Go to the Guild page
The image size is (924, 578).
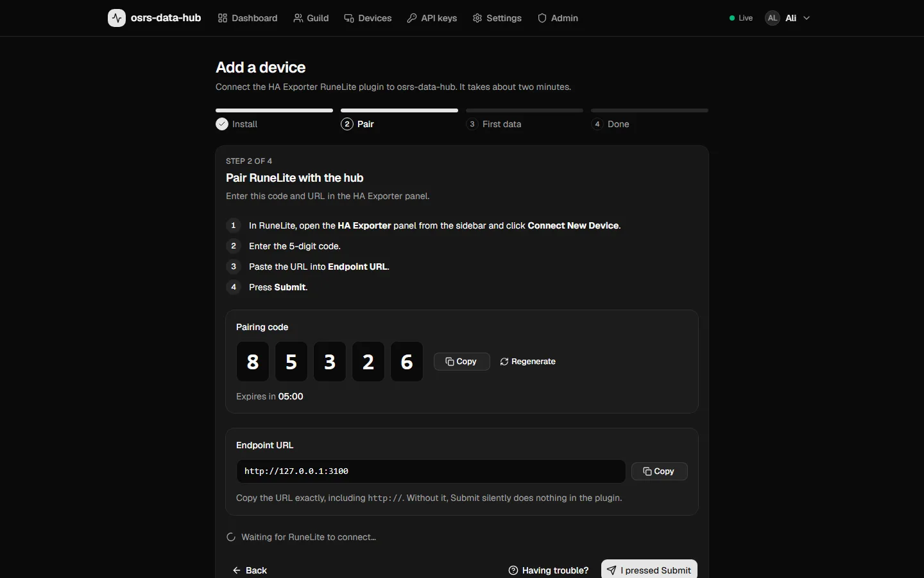[x=311, y=18]
